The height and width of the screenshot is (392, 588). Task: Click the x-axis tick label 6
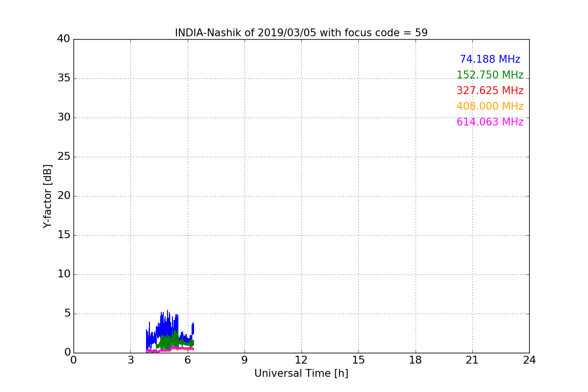coord(188,360)
